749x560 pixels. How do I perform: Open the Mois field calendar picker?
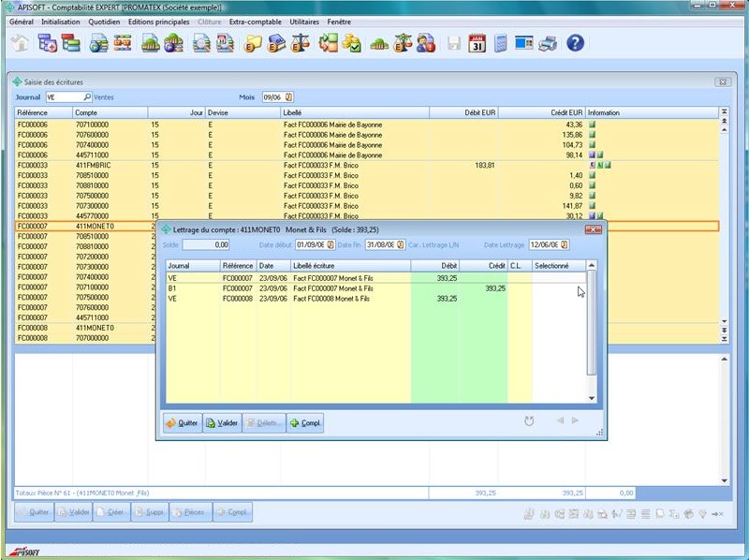(289, 97)
